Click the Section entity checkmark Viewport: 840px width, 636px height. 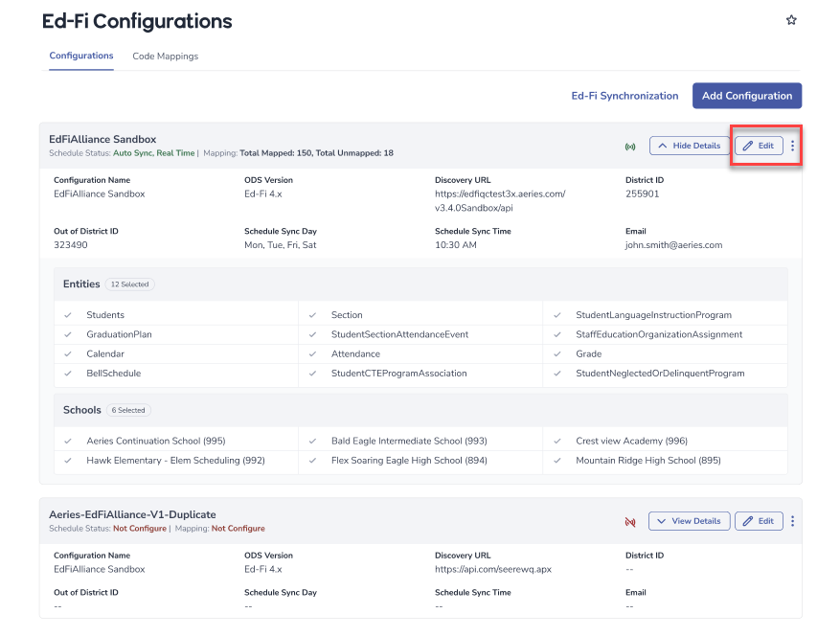[x=312, y=315]
